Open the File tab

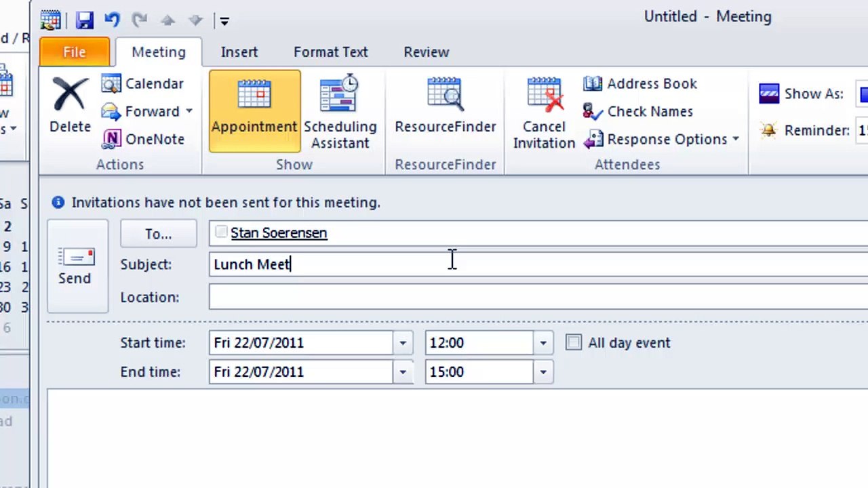tap(75, 52)
